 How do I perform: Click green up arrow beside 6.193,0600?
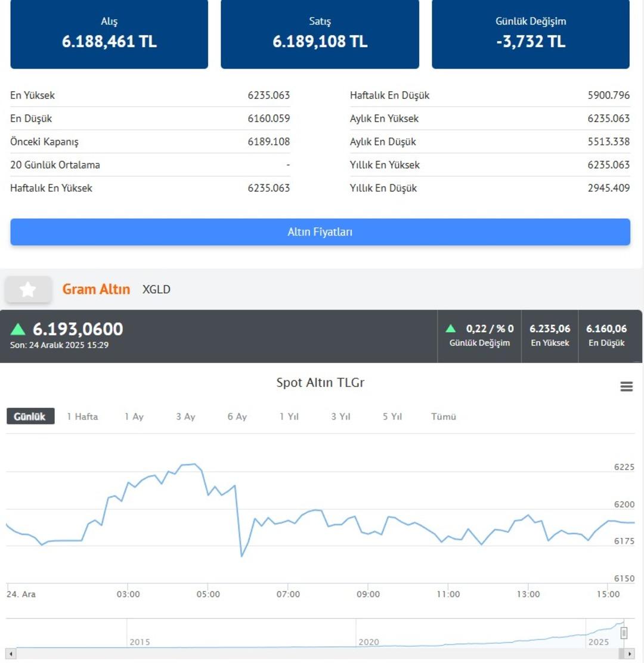18,329
